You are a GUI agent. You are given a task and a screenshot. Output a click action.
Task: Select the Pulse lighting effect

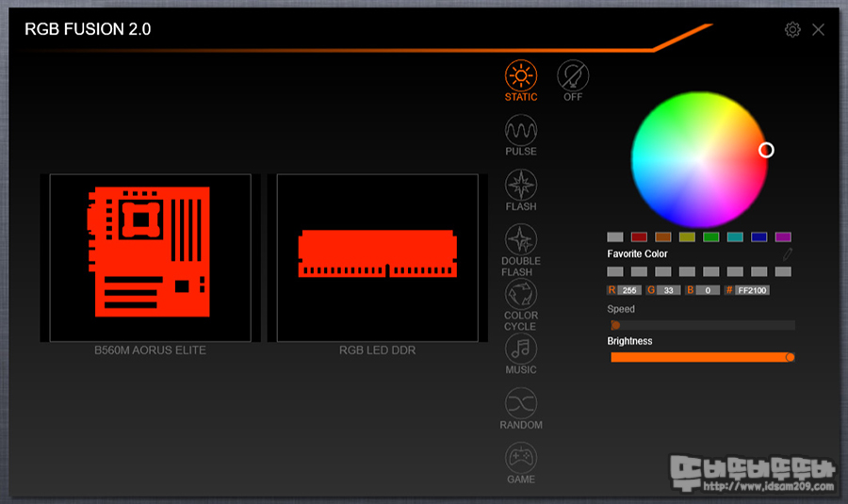coord(521,136)
